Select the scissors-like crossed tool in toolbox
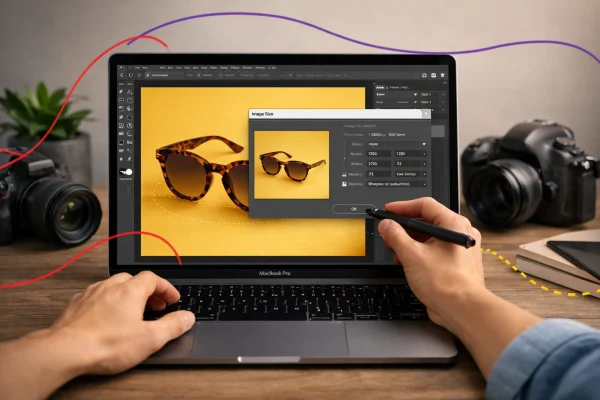The width and height of the screenshot is (600, 400). pyautogui.click(x=129, y=92)
